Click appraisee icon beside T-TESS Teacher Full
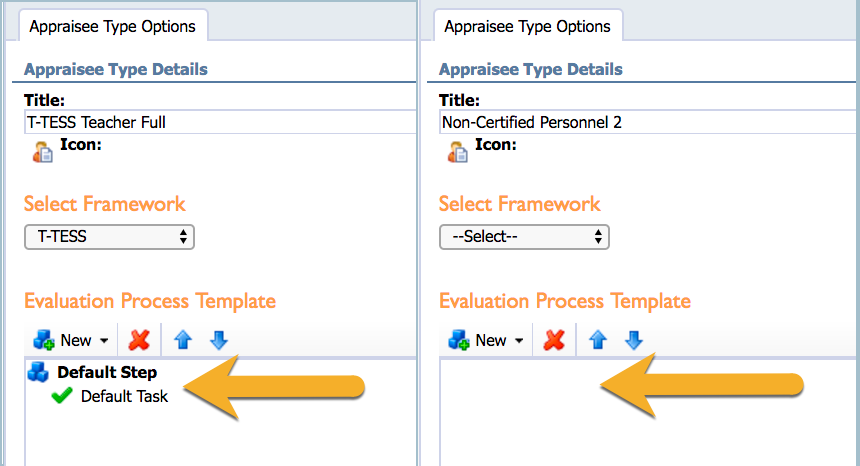Screen dimensions: 860x466 pos(43,152)
